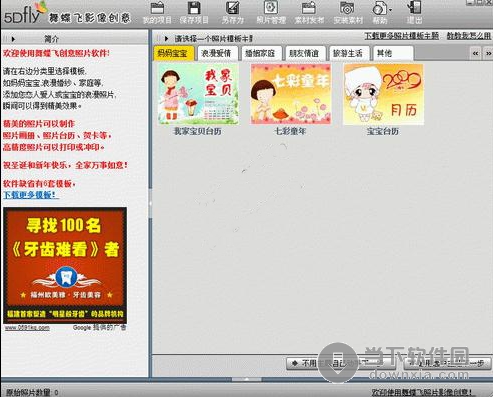Click 原始照片数量: 0 in the status bar

click(32, 392)
